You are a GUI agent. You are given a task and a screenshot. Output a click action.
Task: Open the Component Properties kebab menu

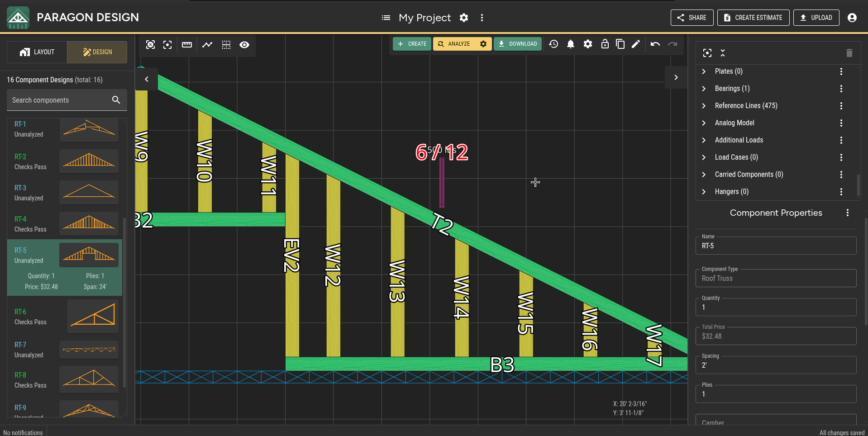[x=848, y=213]
